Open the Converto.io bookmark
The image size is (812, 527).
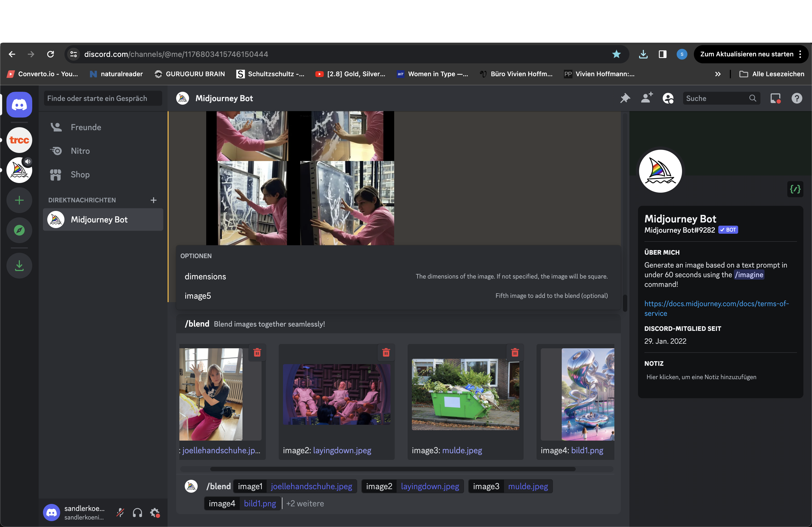(x=43, y=74)
